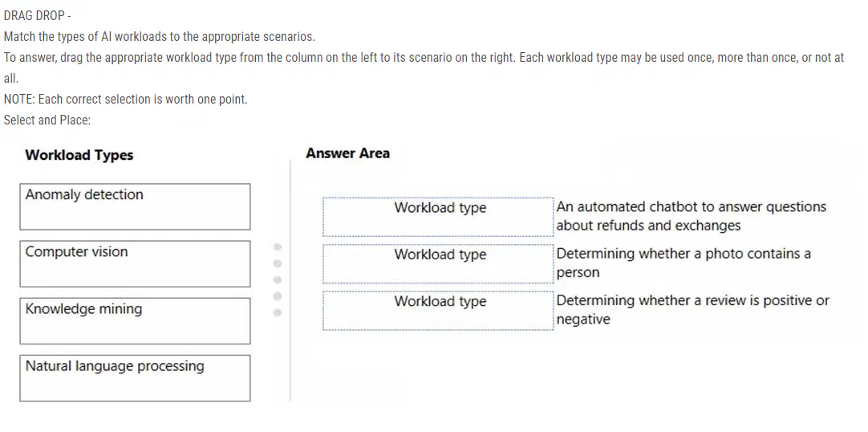This screenshot has width=868, height=432.
Task: Click the Match the types of AI workloads sentence
Action: coord(160,37)
